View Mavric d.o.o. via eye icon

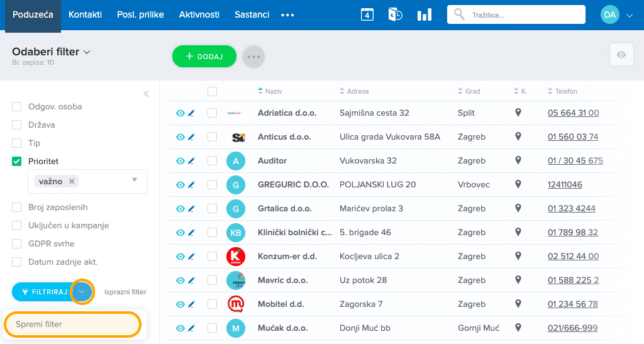[x=180, y=280]
